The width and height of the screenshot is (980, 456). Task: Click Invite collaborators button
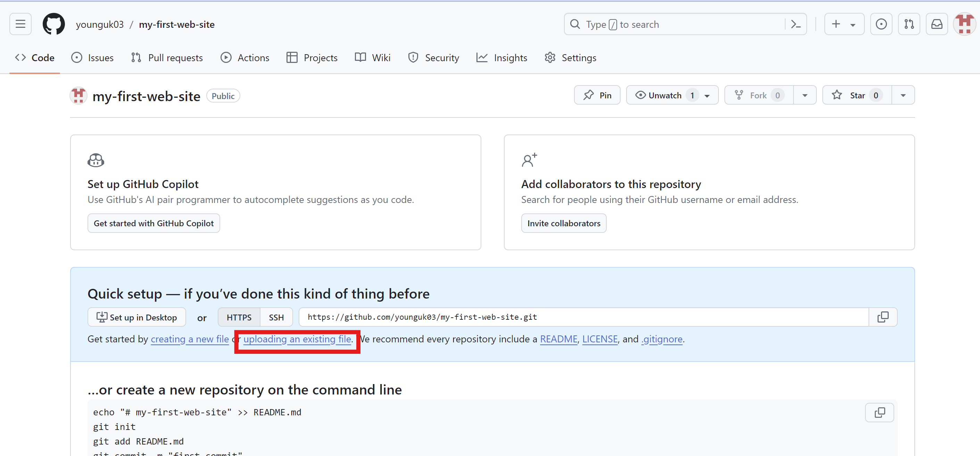[563, 223]
